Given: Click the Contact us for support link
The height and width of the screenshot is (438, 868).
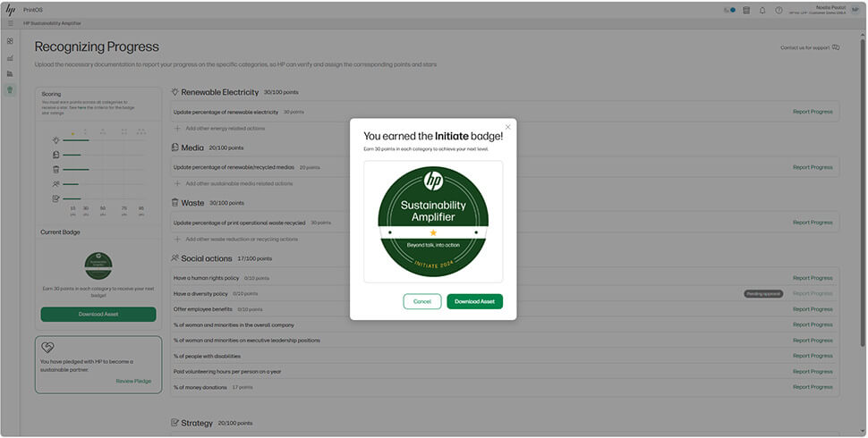Looking at the screenshot, I should click(x=804, y=47).
